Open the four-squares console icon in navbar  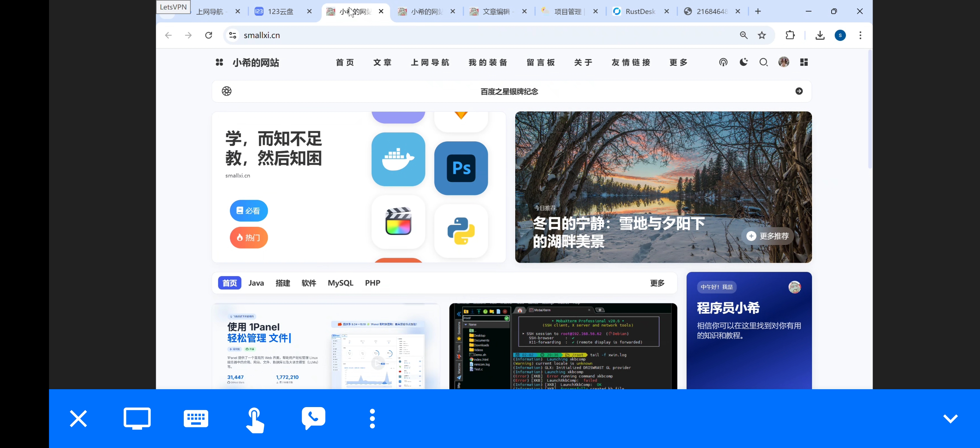(x=804, y=62)
